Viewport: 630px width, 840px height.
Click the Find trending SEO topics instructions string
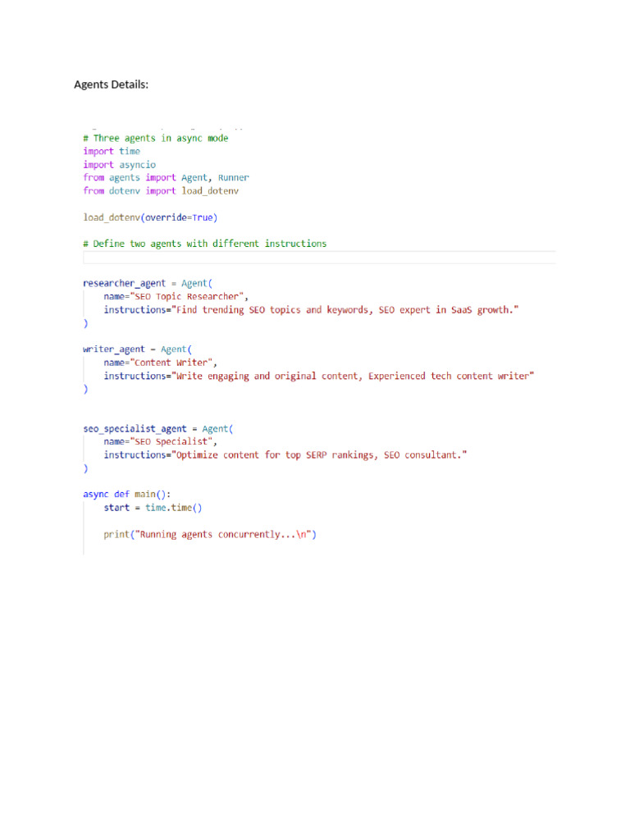[x=345, y=310]
